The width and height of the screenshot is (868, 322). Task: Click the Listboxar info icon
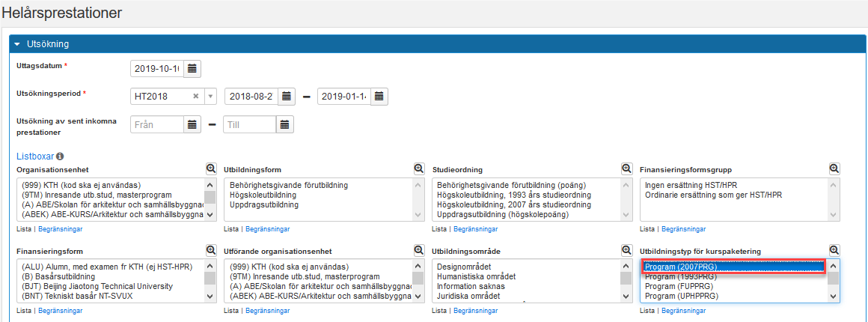[x=60, y=157]
